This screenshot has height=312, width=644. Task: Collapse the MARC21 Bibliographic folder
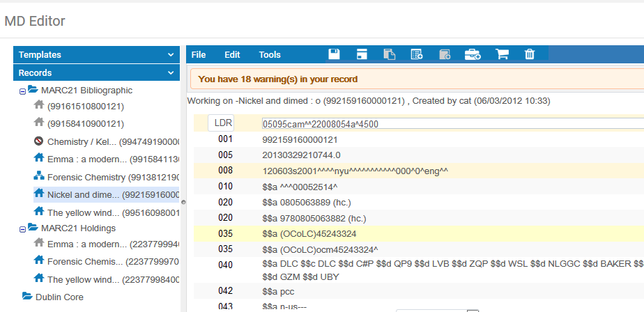pos(22,91)
